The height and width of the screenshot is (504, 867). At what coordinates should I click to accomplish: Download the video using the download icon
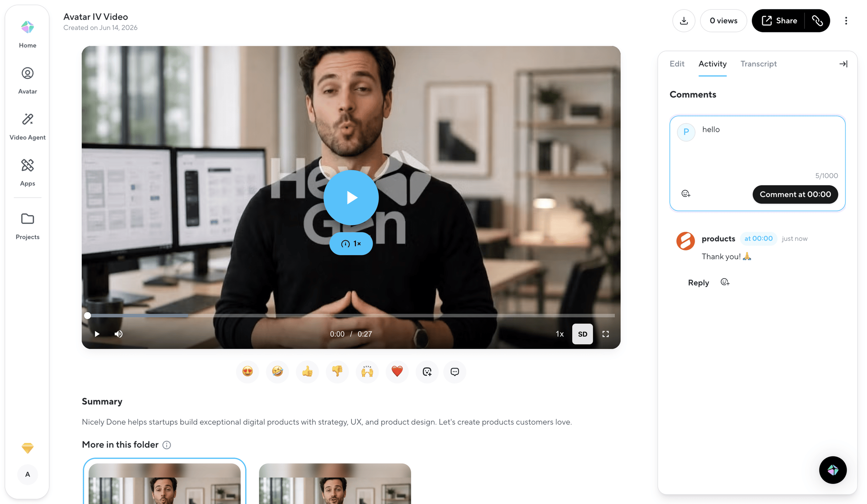683,21
